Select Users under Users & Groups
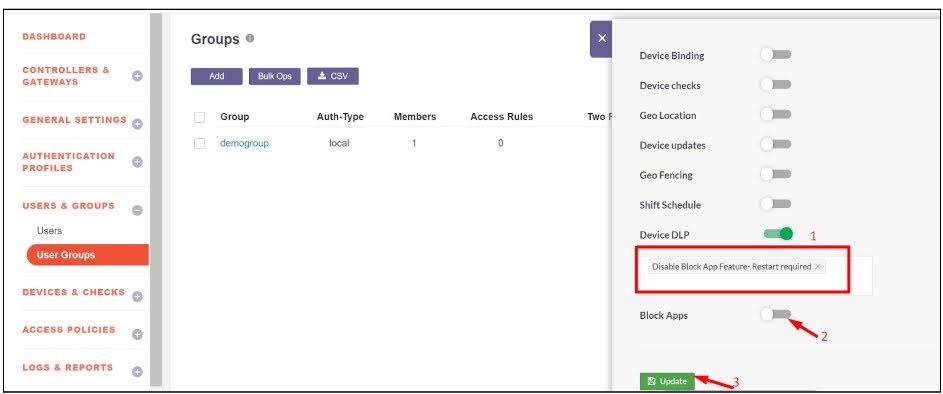Viewport: 943px width, 394px height. point(49,230)
